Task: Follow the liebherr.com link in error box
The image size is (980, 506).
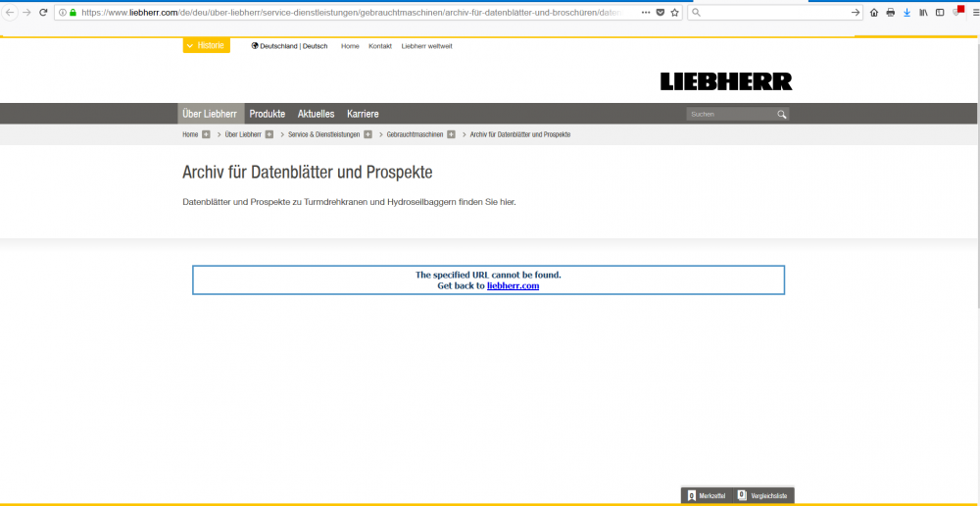Action: (514, 285)
